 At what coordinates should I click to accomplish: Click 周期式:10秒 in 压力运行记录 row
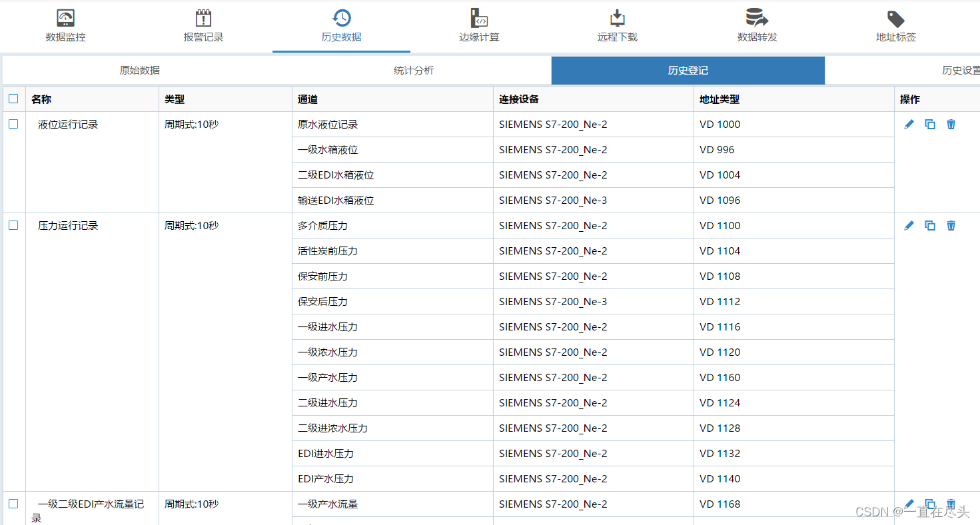click(x=191, y=226)
